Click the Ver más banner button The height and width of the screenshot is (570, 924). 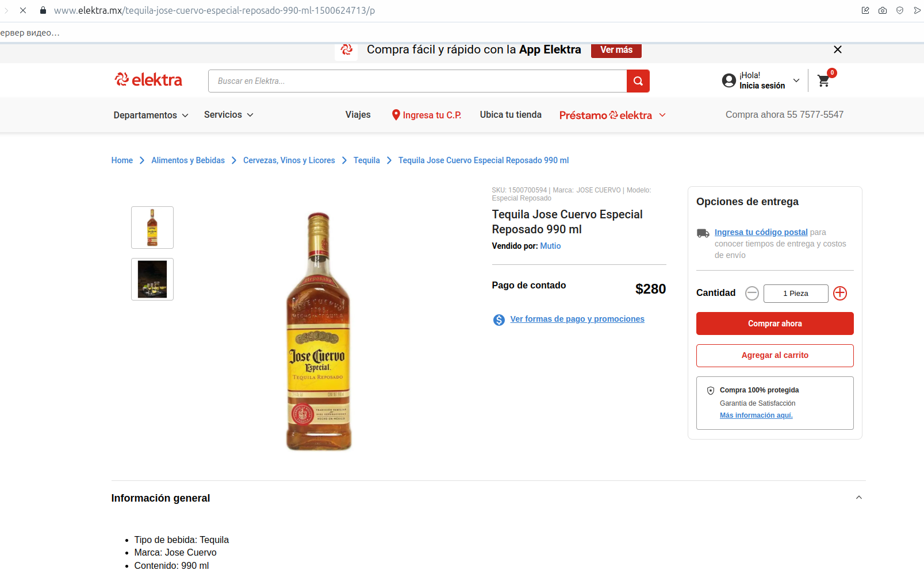tap(616, 50)
